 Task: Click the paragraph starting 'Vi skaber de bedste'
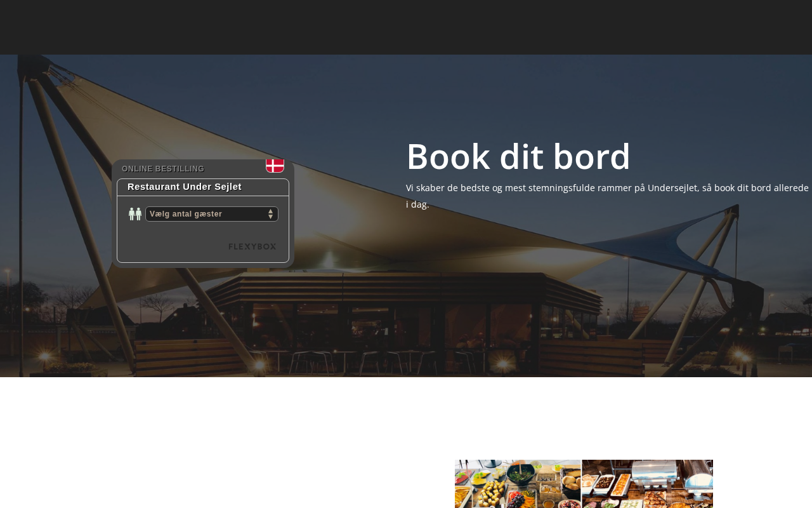[x=607, y=196]
